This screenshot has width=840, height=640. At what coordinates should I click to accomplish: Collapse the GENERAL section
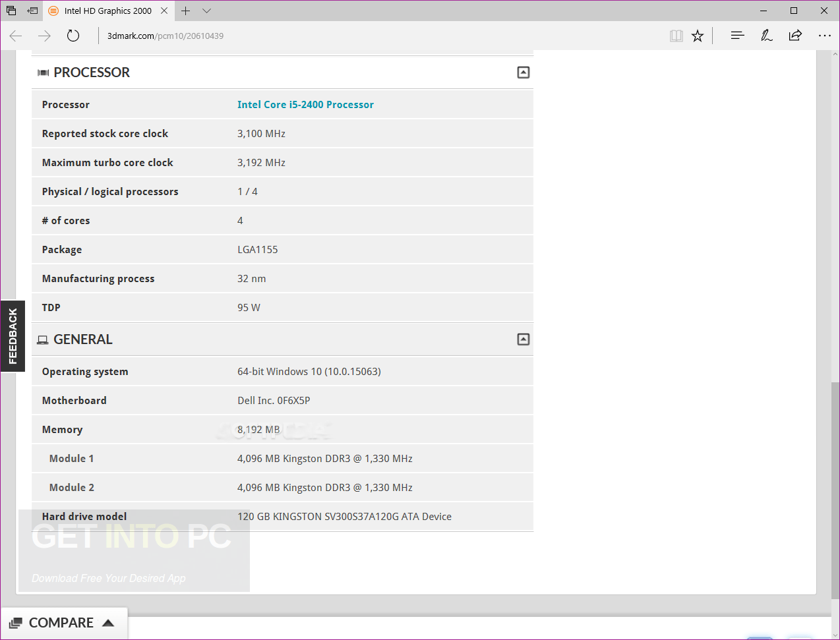coord(524,339)
